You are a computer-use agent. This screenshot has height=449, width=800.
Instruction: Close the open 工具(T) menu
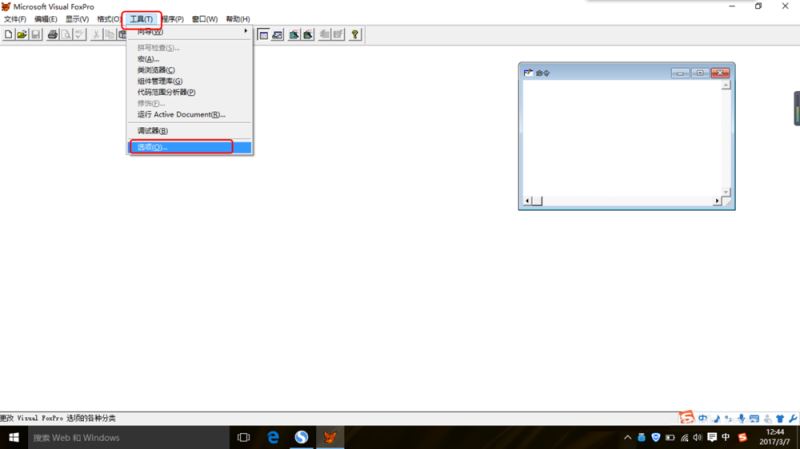(x=141, y=19)
